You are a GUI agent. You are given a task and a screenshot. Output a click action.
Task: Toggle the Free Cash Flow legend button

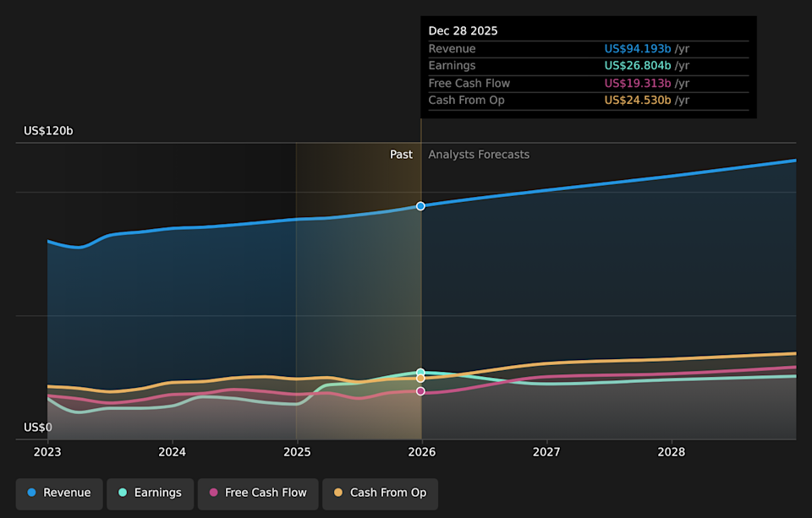[x=258, y=493]
